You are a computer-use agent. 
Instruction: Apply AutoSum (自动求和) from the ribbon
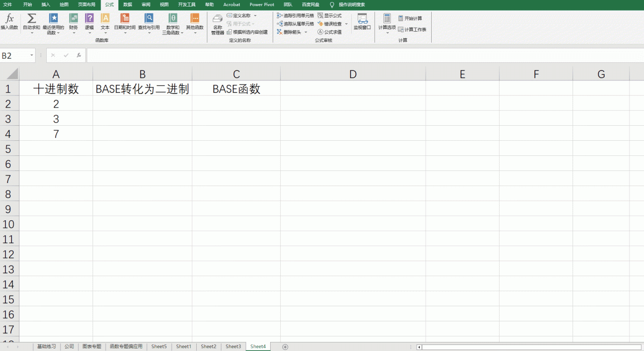(31, 23)
